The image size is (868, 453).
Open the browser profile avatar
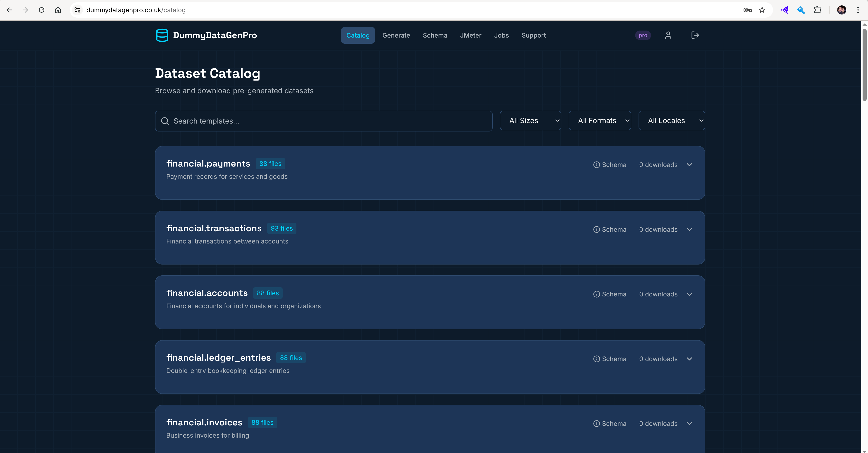coord(842,10)
